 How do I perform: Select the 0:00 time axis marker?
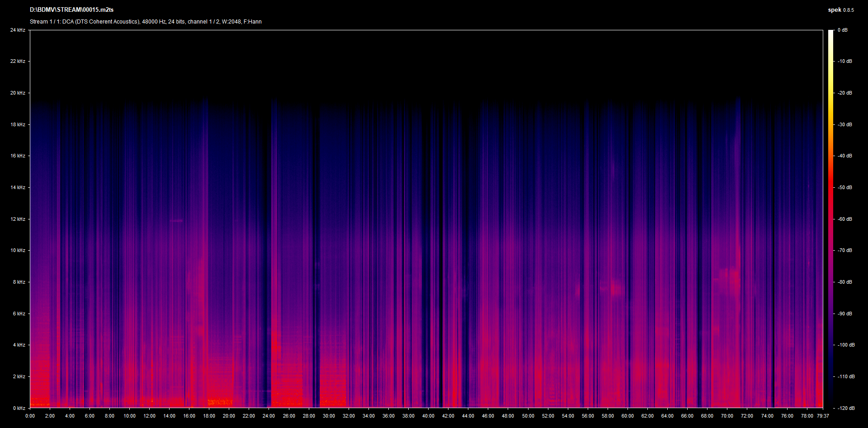(x=30, y=416)
